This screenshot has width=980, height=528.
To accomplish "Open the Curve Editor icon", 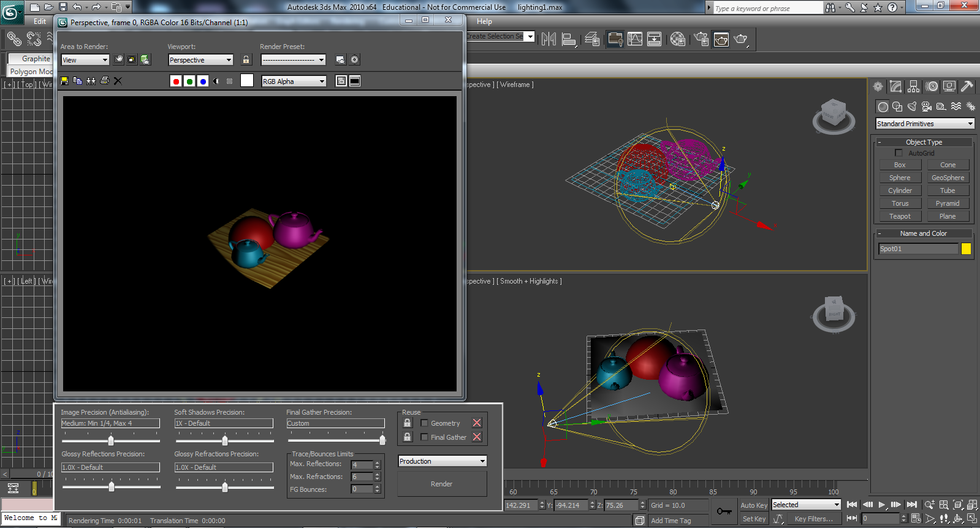I will pos(635,39).
